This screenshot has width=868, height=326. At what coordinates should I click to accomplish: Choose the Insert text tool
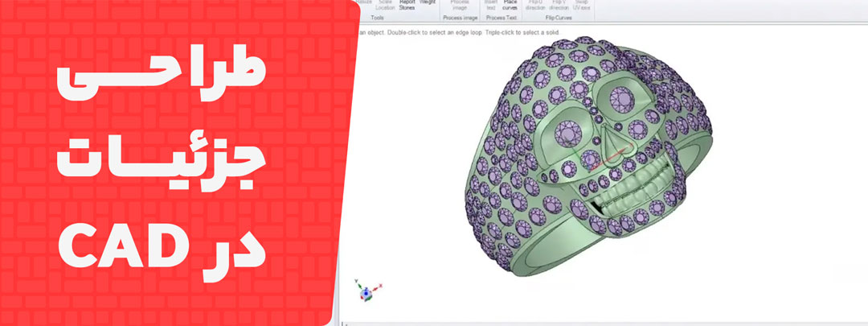coord(491,4)
